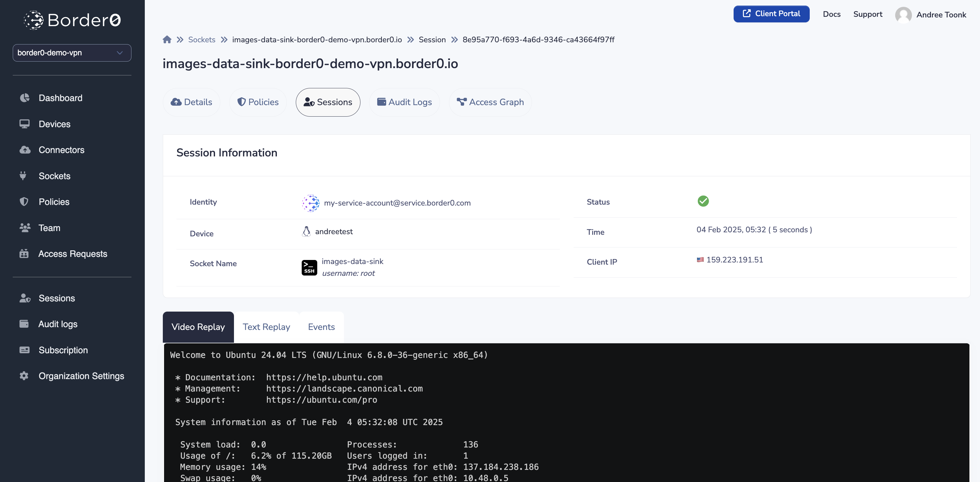This screenshot has height=482, width=980.
Task: Click the images-data-sink-border0-demo-vpn.border0.io page title
Action: 310,63
